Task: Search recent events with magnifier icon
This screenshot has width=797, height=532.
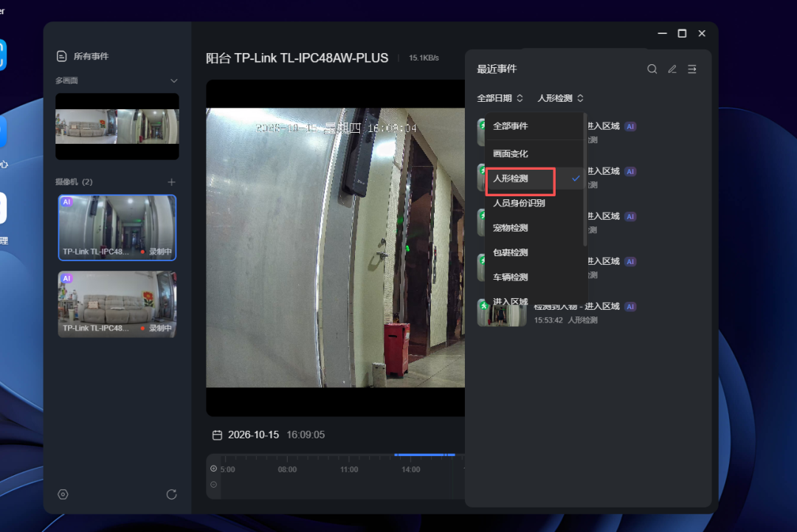Action: [652, 69]
